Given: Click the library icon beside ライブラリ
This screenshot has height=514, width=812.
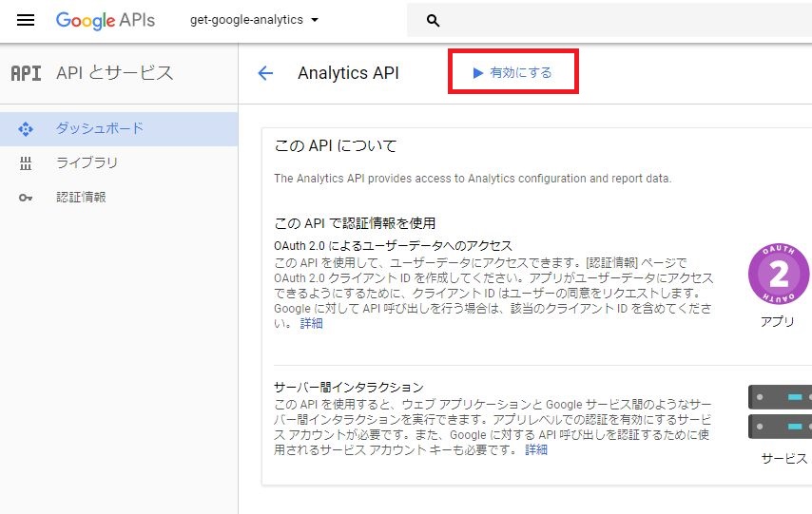Looking at the screenshot, I should pyautogui.click(x=26, y=163).
